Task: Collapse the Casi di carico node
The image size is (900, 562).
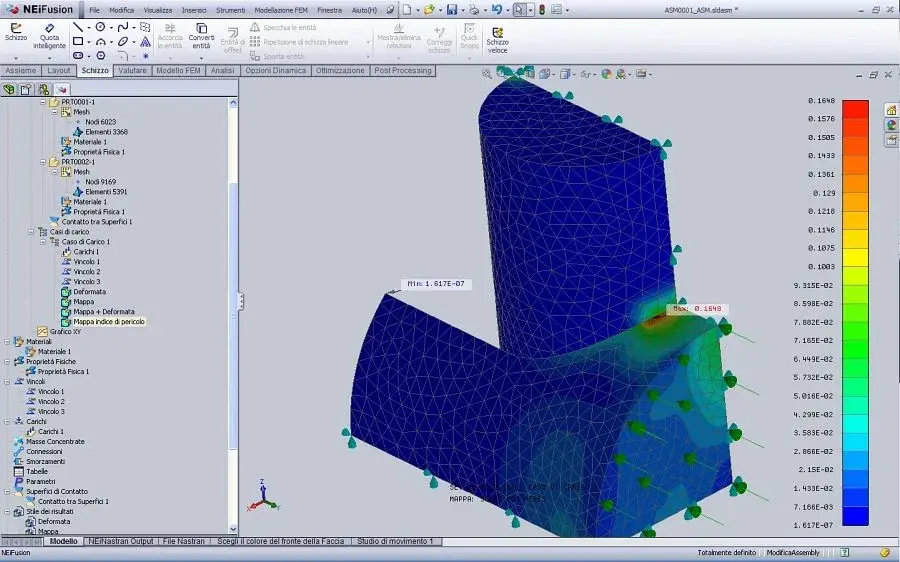Action: click(x=31, y=232)
